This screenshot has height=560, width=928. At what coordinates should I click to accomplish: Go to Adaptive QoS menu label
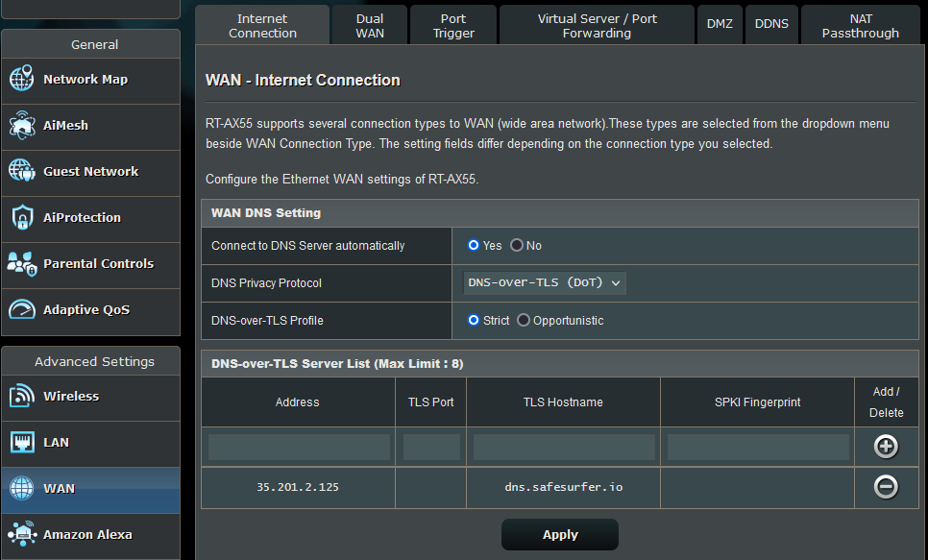click(x=86, y=310)
